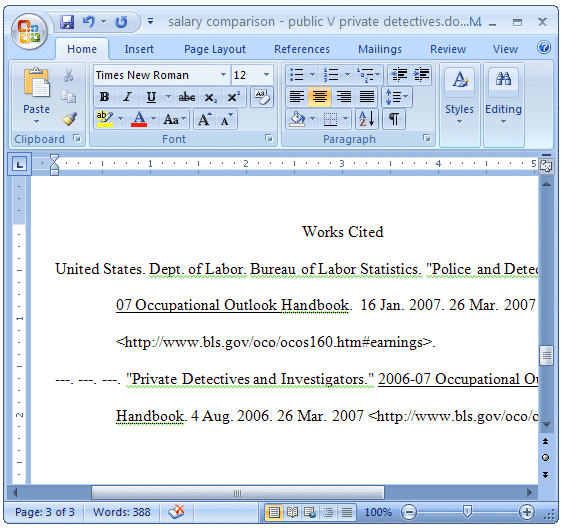563x528 pixels.
Task: Show paragraph marks with pilcrow icon
Action: coord(394,119)
